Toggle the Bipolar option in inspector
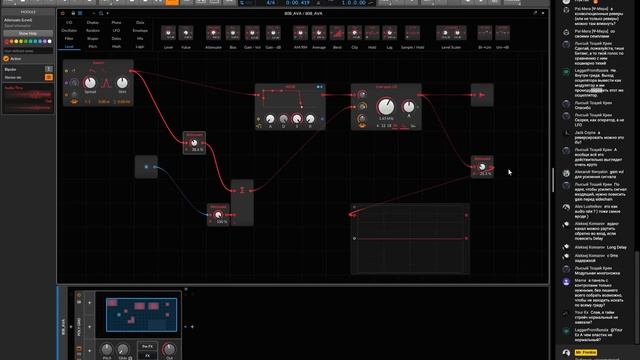Viewport: 640px width, 360px height. click(x=49, y=69)
